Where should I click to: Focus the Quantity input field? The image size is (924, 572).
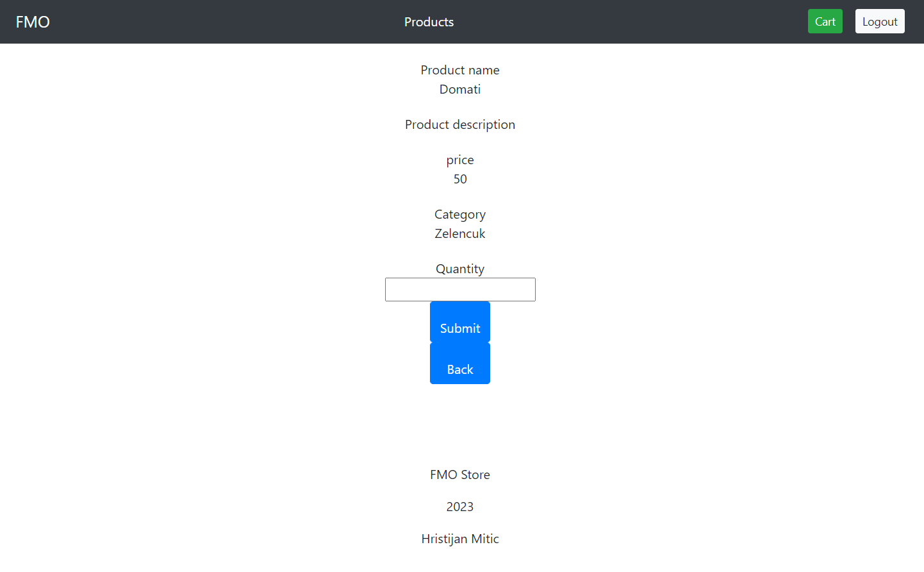pyautogui.click(x=460, y=289)
